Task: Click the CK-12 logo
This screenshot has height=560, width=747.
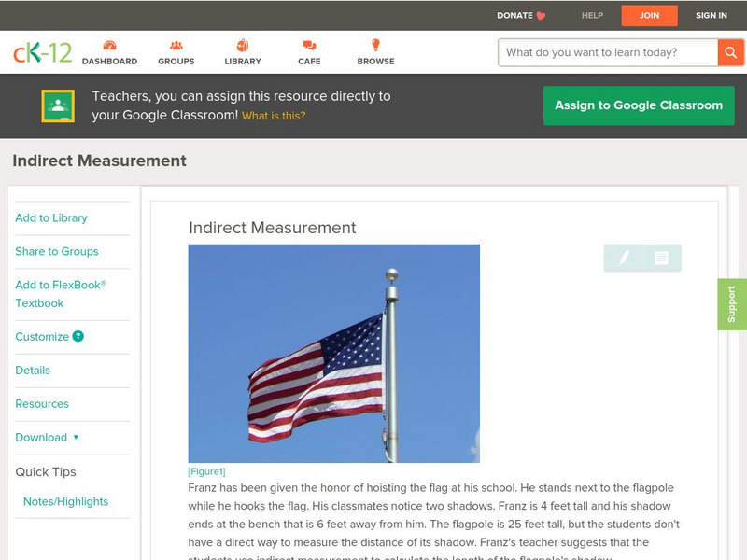Action: click(42, 53)
